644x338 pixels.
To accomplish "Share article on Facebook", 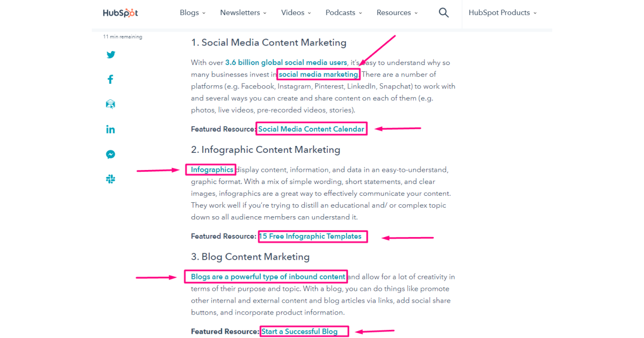I will [x=111, y=79].
